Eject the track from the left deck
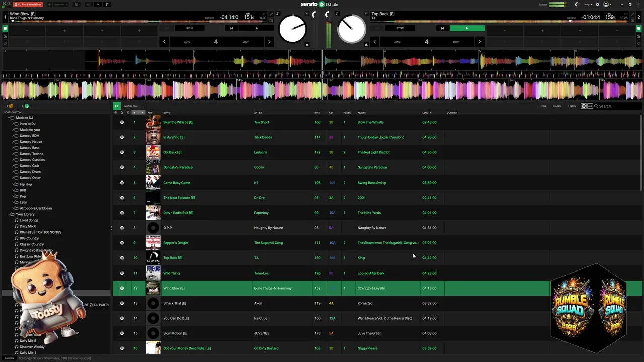 307,44
